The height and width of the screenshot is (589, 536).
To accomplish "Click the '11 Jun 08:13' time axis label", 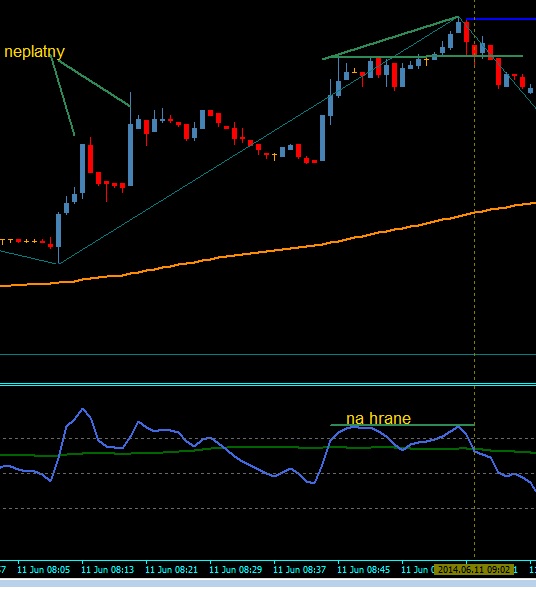I will (x=107, y=570).
